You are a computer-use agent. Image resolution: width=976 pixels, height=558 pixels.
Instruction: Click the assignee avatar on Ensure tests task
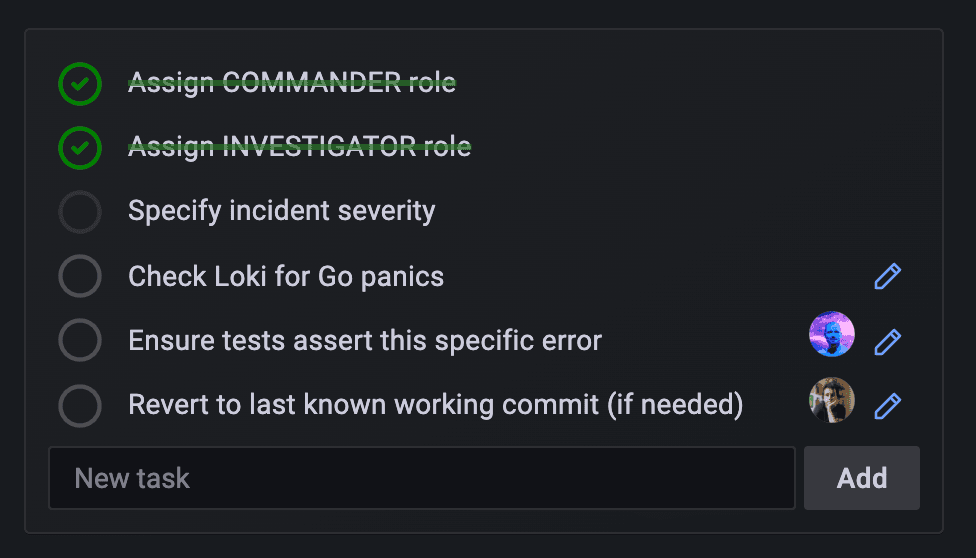(832, 335)
